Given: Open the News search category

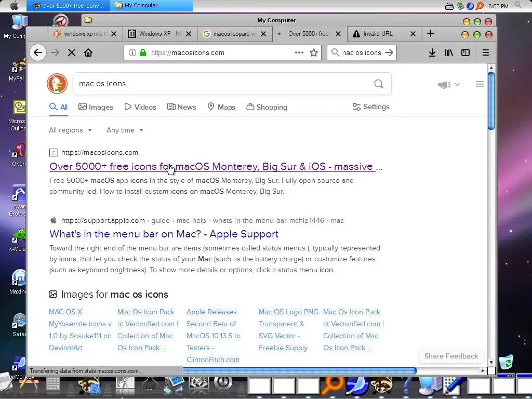Looking at the screenshot, I should (181, 107).
